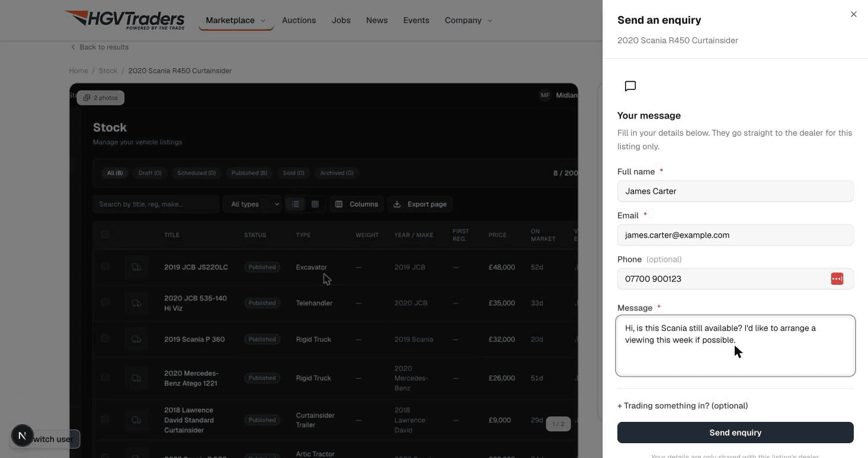This screenshot has height=458, width=868.
Task: Select the Draft (0) status tab
Action: (x=150, y=173)
